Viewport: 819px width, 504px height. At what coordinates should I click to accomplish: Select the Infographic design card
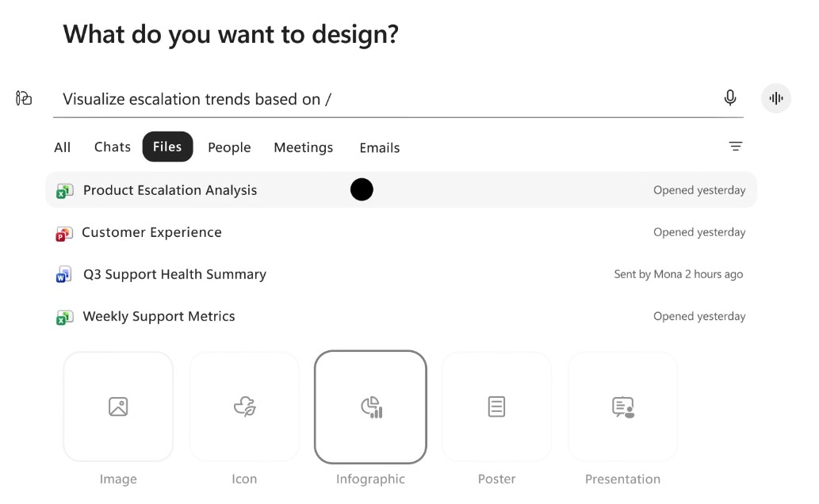point(370,407)
